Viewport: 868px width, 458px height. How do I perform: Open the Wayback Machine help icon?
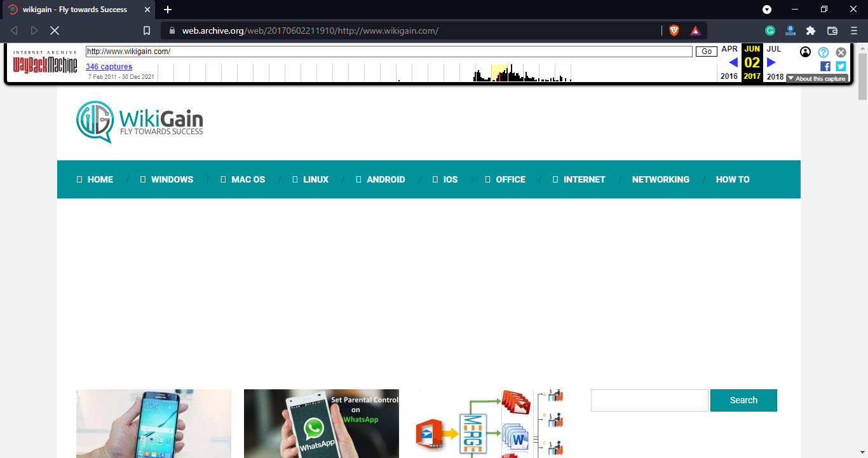[x=824, y=52]
